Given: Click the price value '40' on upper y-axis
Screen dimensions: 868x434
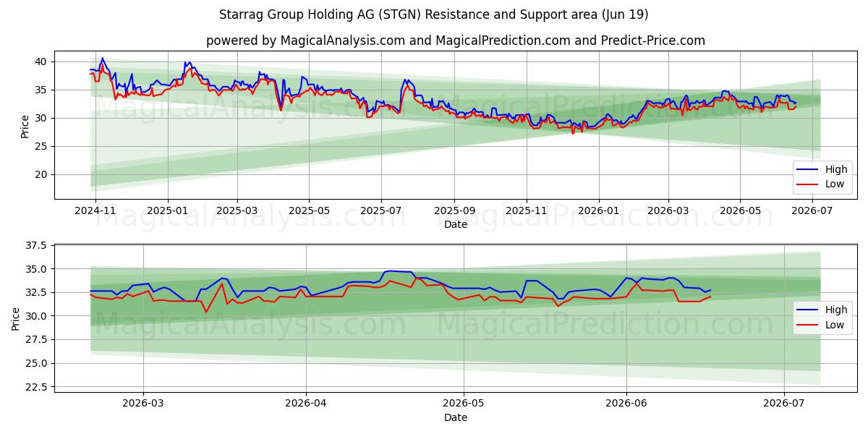Looking at the screenshot, I should (x=41, y=61).
